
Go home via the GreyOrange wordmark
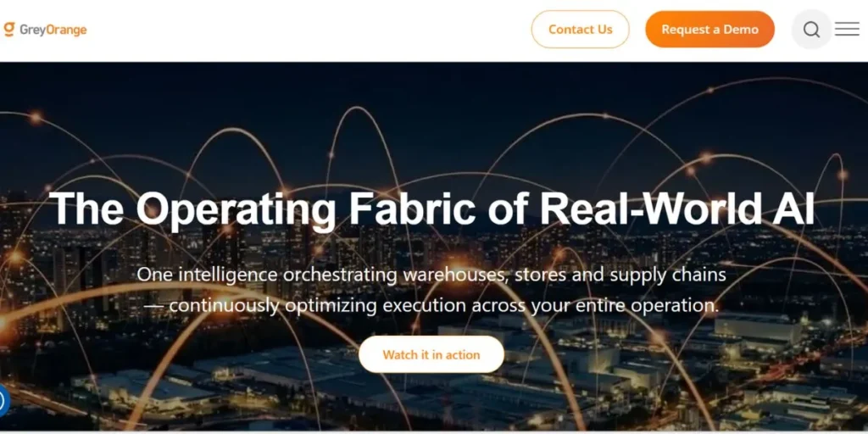pyautogui.click(x=53, y=30)
